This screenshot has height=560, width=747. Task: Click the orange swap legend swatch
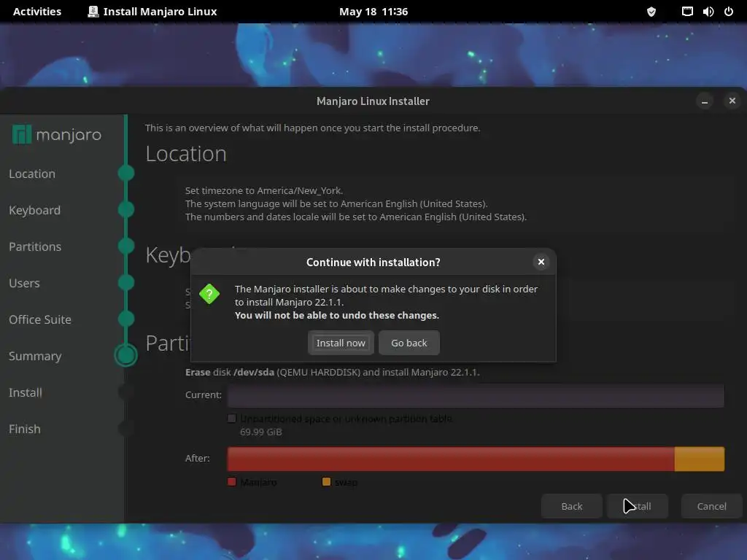[326, 482]
